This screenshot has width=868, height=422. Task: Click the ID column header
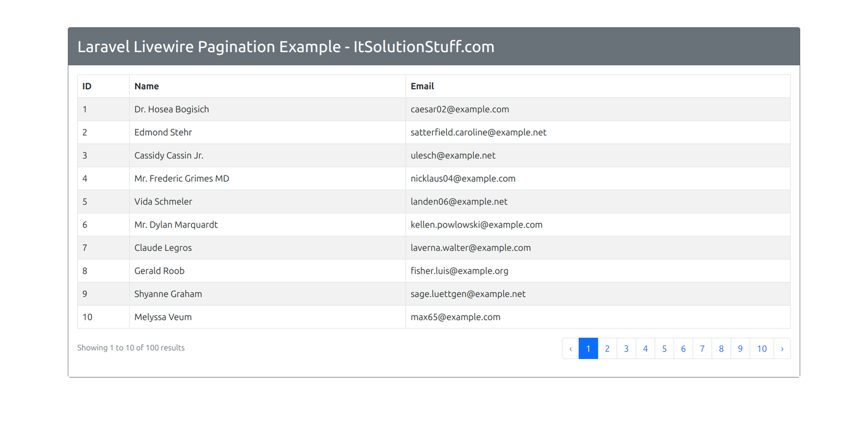click(x=87, y=86)
